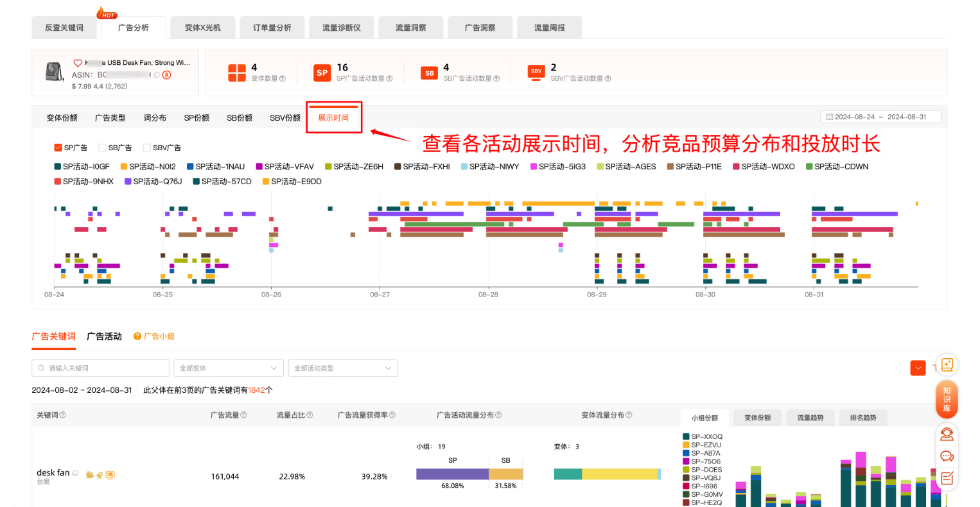Click the orange SB badge icon
The image size is (980, 507).
[430, 73]
